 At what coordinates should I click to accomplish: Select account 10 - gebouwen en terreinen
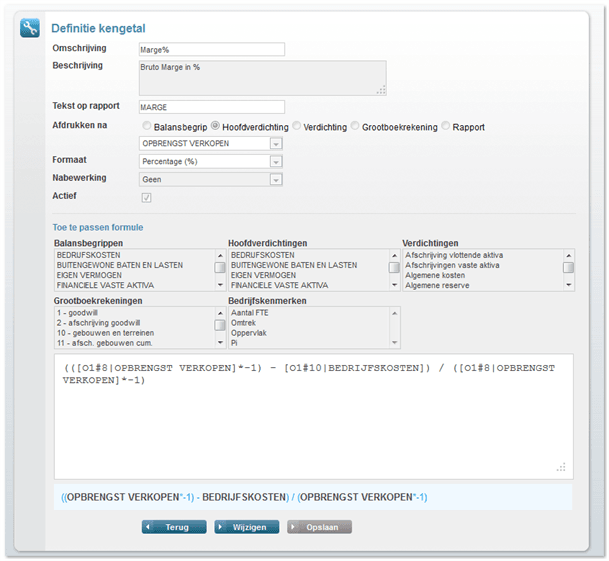coord(106,333)
